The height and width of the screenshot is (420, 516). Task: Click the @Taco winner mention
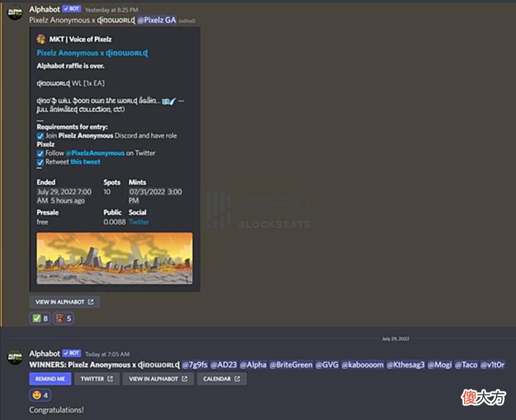(x=466, y=365)
